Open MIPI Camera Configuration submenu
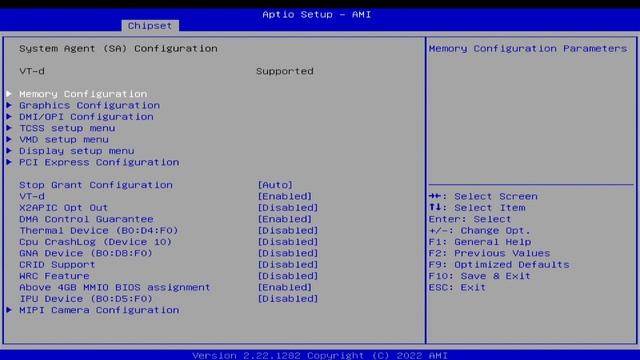Image resolution: width=640 pixels, height=360 pixels. point(99,310)
